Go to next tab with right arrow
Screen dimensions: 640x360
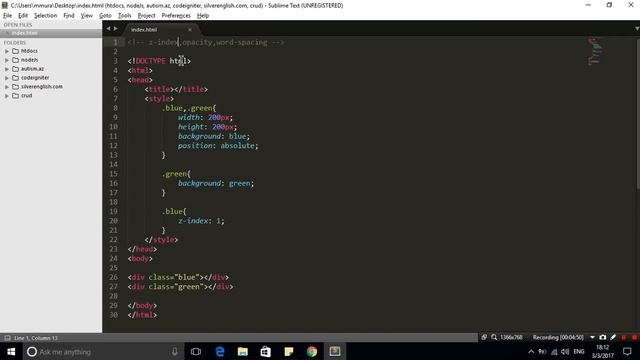(116, 29)
